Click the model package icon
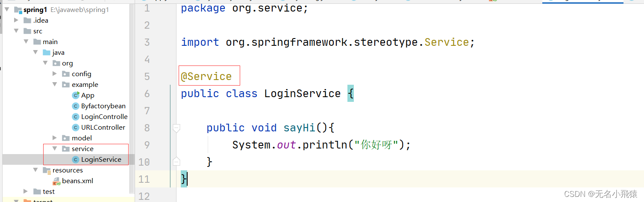Image resolution: width=644 pixels, height=202 pixels. tap(66, 138)
